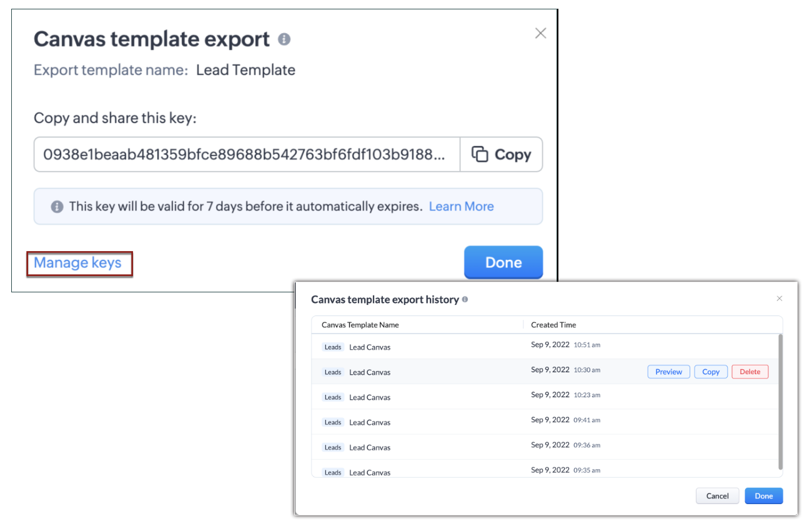Open the Learn More link
This screenshot has width=812, height=526.
click(x=461, y=206)
